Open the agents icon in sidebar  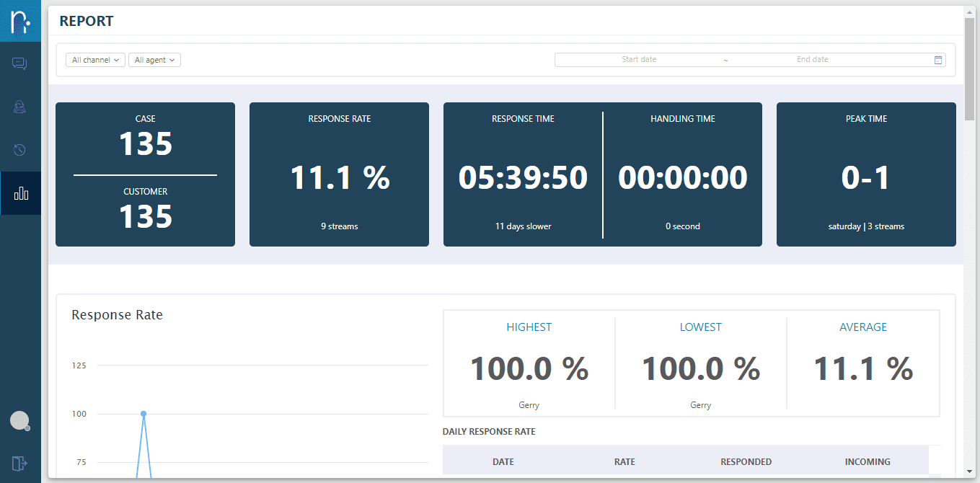click(20, 107)
